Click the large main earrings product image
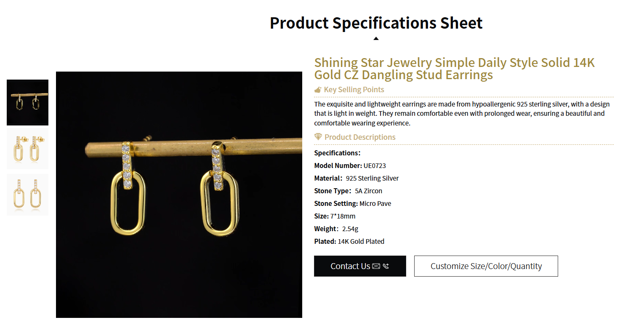The height and width of the screenshot is (328, 644). pos(179,195)
